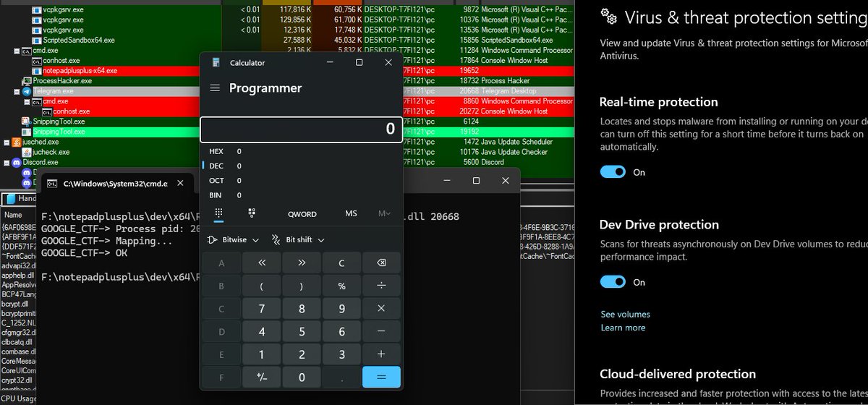Click the 0 digit key
868x405 pixels.
tap(302, 377)
